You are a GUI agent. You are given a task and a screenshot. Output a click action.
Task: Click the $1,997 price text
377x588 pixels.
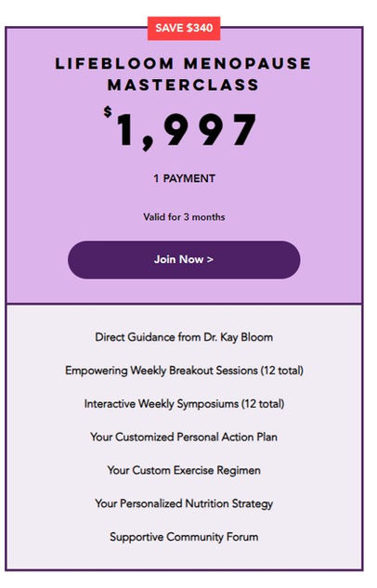coord(180,128)
